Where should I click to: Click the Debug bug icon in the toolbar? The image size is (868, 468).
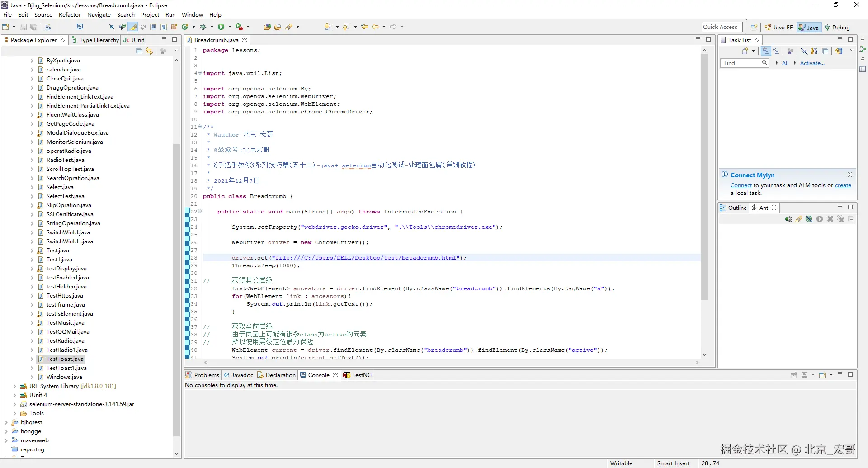click(203, 27)
